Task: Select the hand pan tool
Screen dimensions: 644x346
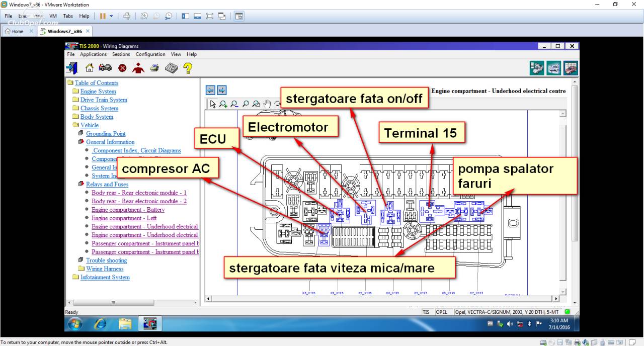Action: pos(267,104)
